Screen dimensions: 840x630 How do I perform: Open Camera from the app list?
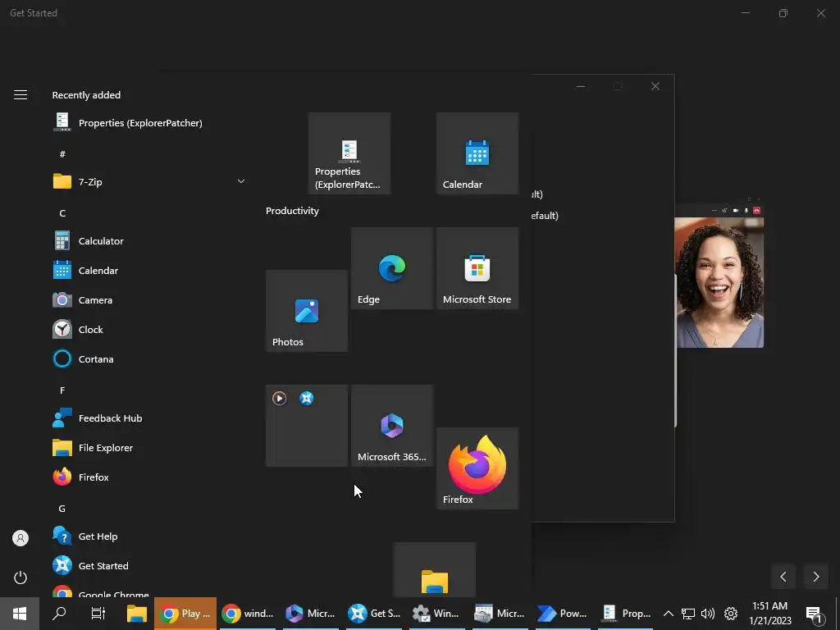click(148, 300)
